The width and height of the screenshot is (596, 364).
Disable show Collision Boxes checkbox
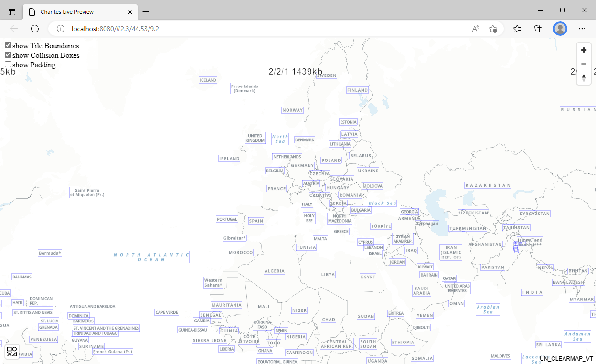8,55
